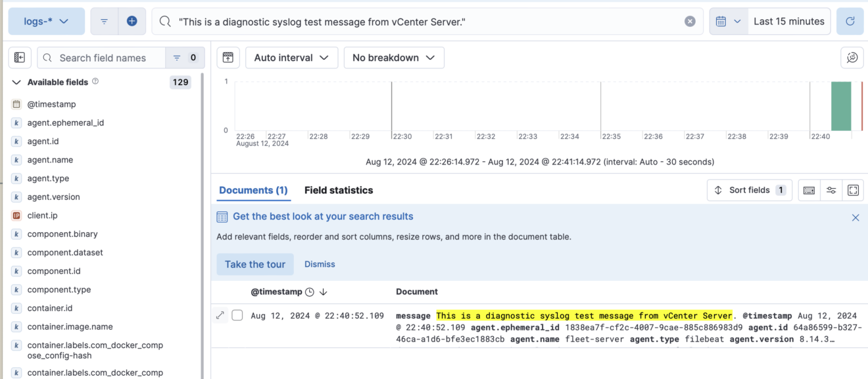Dismiss the search results tip banner
The width and height of the screenshot is (868, 379).
click(x=856, y=217)
